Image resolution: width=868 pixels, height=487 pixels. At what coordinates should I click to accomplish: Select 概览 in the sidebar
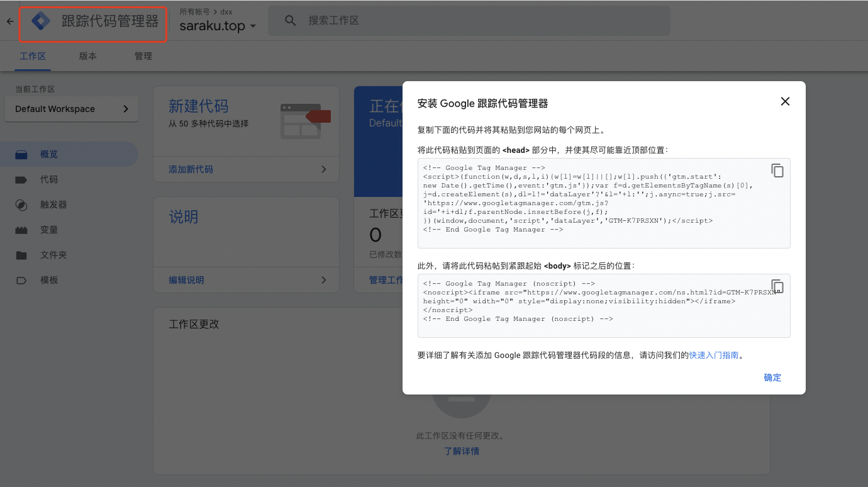69,154
